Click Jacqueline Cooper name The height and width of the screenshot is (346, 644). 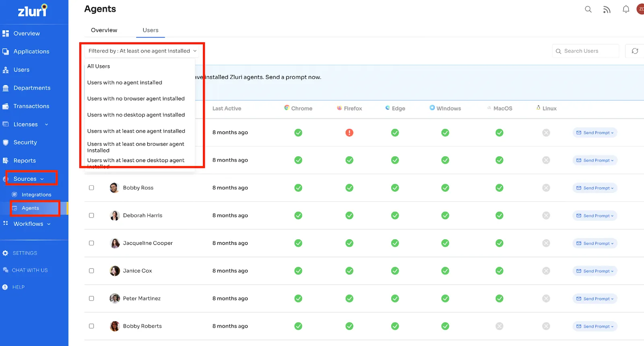(148, 243)
